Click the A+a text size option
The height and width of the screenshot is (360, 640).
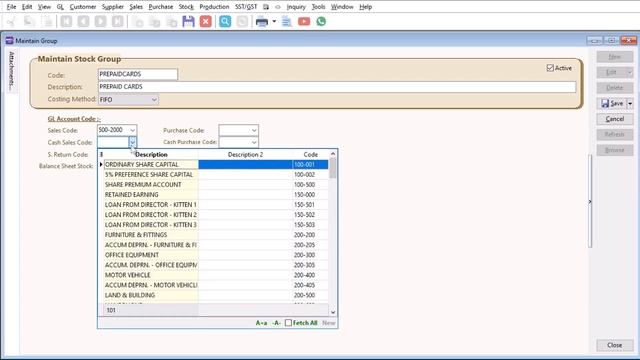(x=261, y=323)
